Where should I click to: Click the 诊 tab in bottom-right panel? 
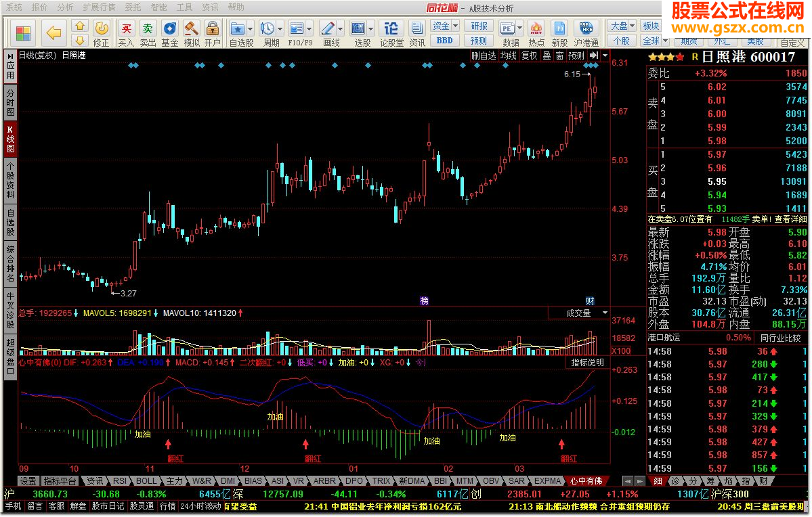click(675, 480)
